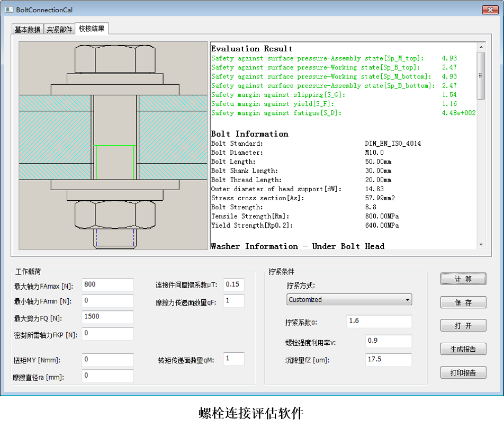Image resolution: width=504 pixels, height=428 pixels.
Task: Click the 拧紧系数α input field
Action: 379,322
